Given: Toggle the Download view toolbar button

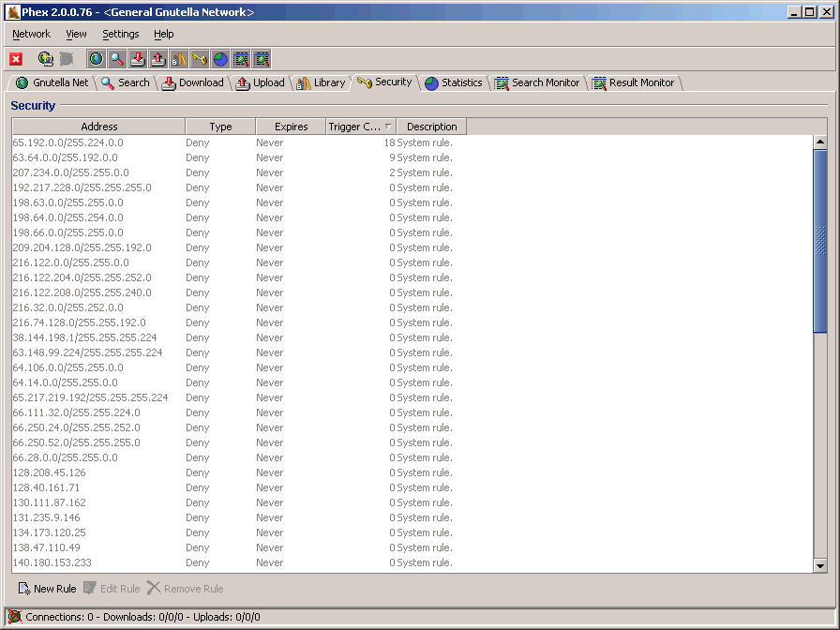Looking at the screenshot, I should (138, 59).
